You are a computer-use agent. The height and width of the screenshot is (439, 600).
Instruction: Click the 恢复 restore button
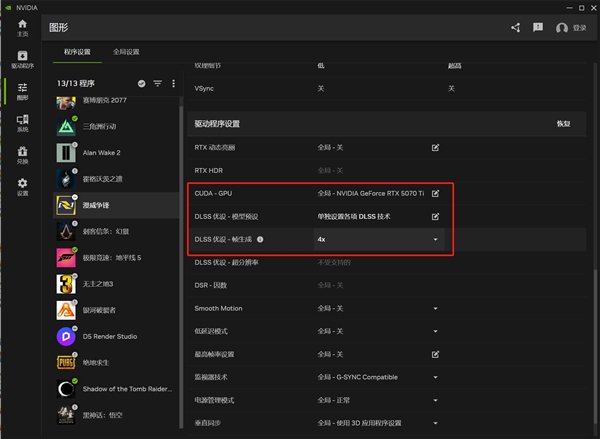click(563, 124)
